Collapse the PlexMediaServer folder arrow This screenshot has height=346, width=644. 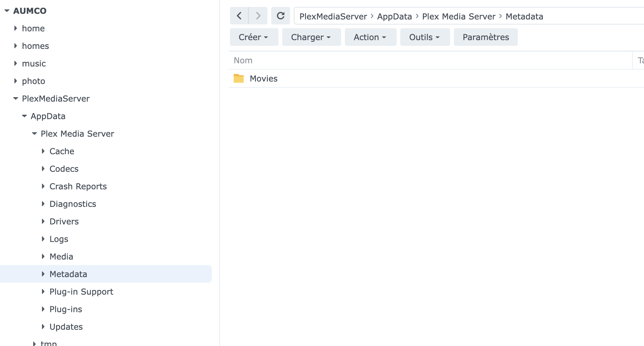16,98
